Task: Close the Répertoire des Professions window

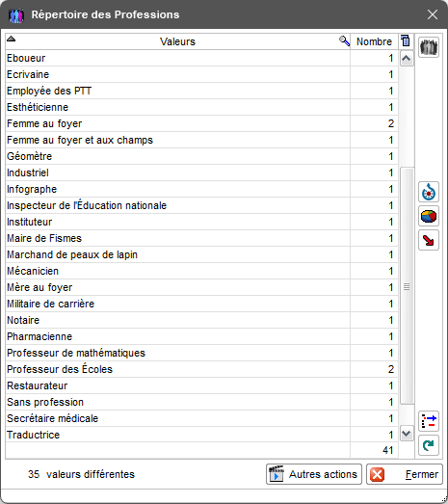Action: point(433,14)
